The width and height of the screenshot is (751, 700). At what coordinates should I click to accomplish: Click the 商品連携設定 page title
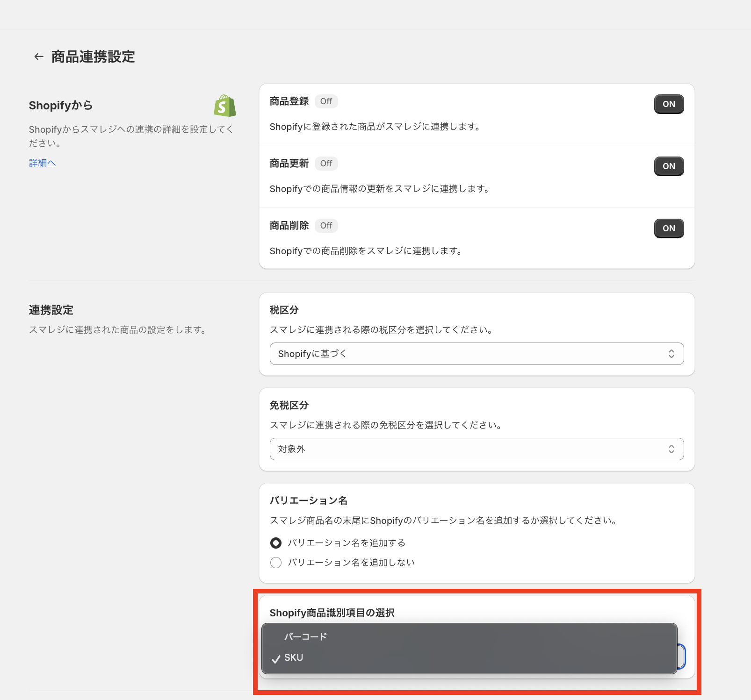93,57
